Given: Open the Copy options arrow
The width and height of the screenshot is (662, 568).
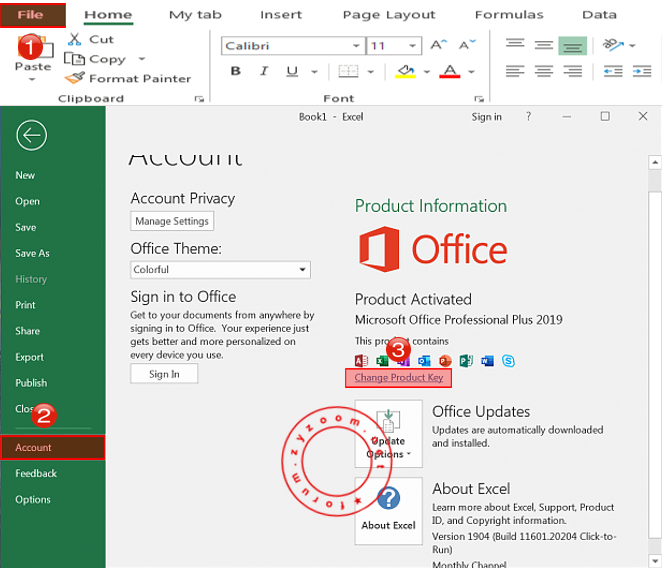Looking at the screenshot, I should coord(142,59).
